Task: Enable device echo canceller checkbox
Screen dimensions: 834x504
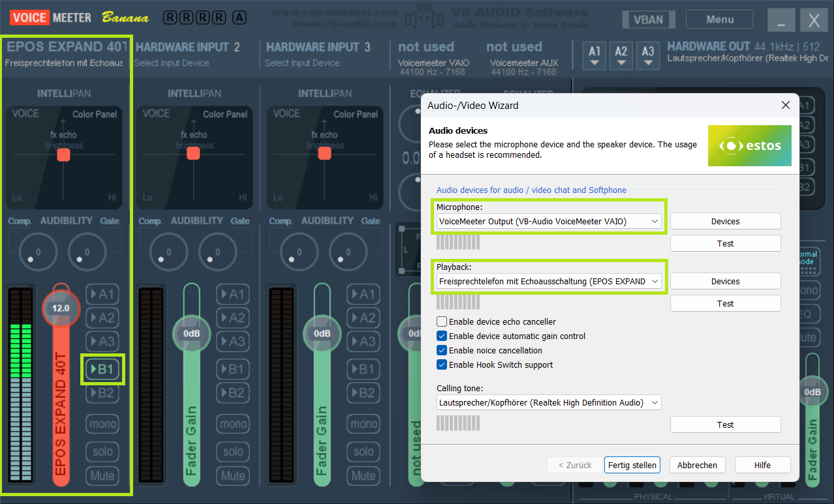Action: (x=442, y=321)
